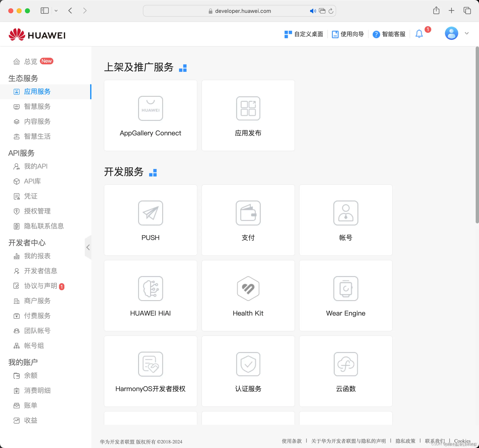Open the 支付 payment service
479x448 pixels.
click(248, 220)
